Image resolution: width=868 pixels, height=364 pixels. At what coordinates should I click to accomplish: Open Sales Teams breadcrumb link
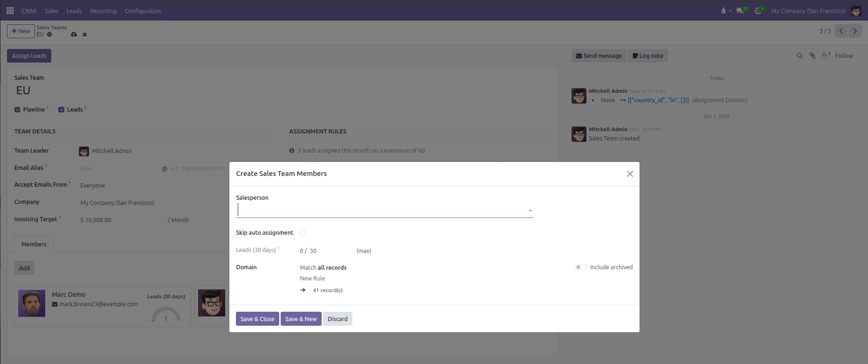coord(52,28)
